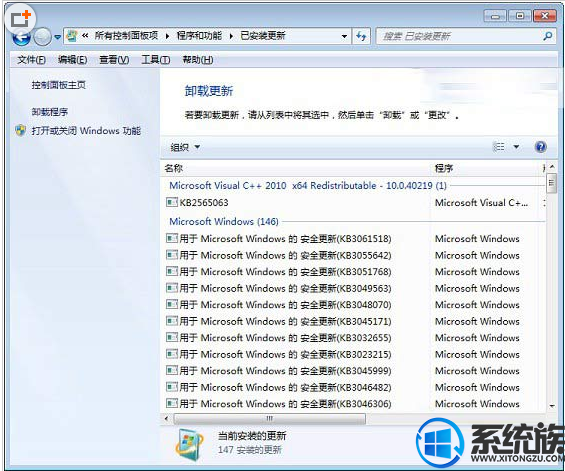Open the help question mark icon

click(540, 147)
